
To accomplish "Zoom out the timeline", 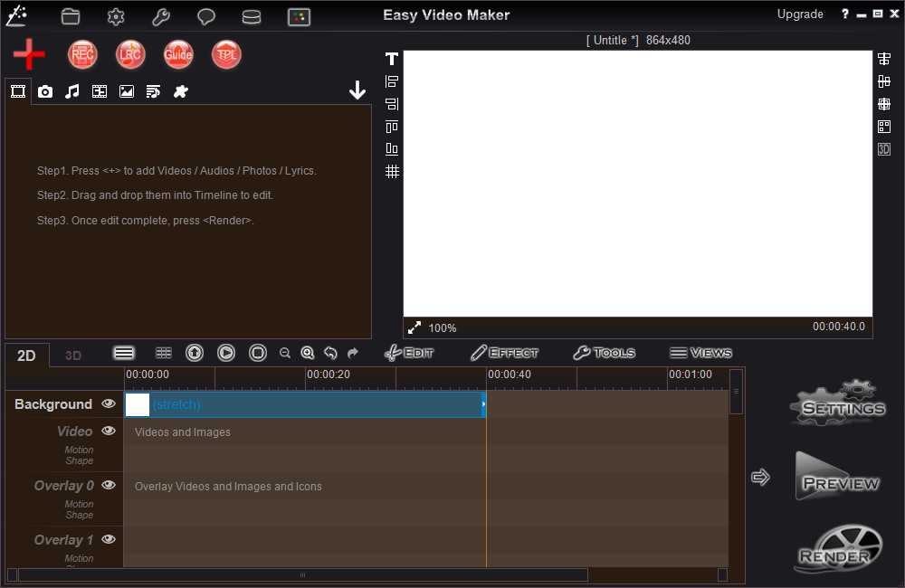I will tap(285, 353).
